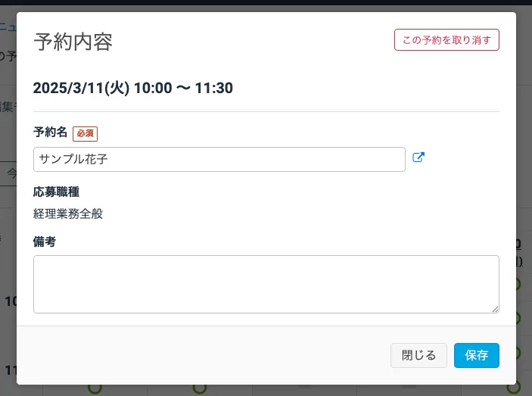Click the 備考 field label

(x=45, y=242)
